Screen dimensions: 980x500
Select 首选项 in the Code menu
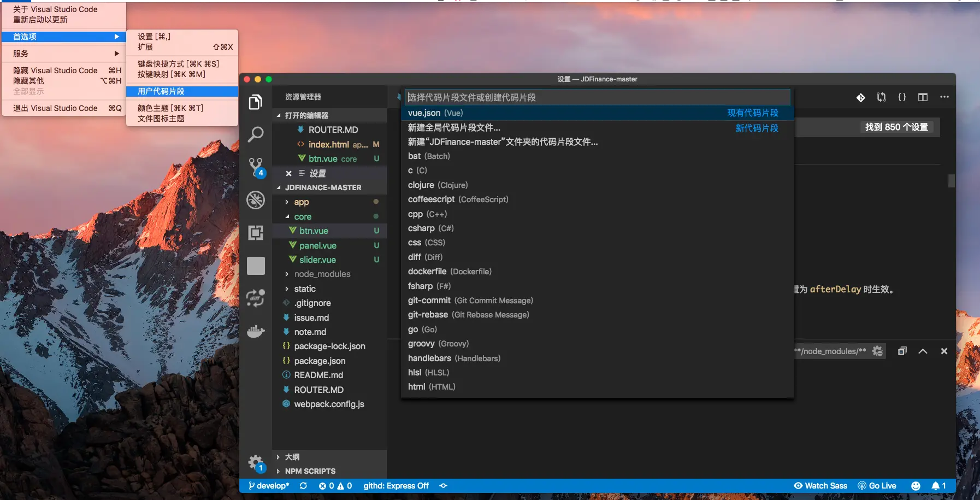(64, 37)
